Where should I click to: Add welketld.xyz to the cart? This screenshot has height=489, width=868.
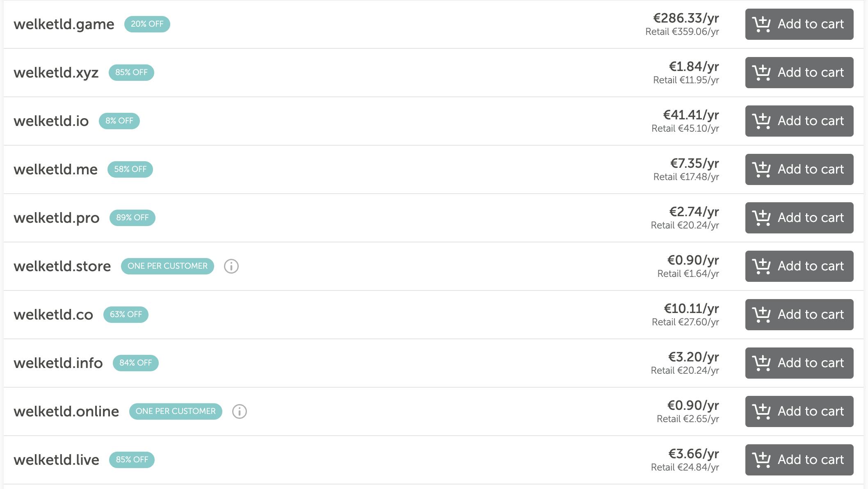[x=799, y=73]
